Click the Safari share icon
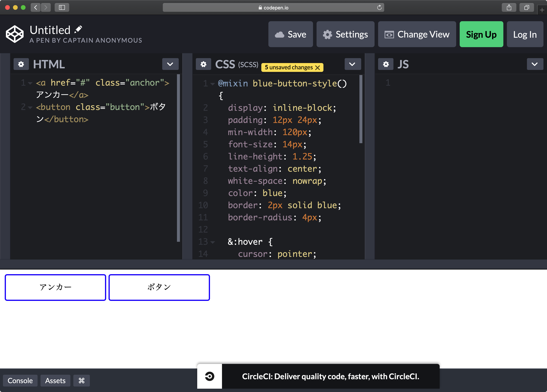547x392 pixels. pyautogui.click(x=509, y=7)
